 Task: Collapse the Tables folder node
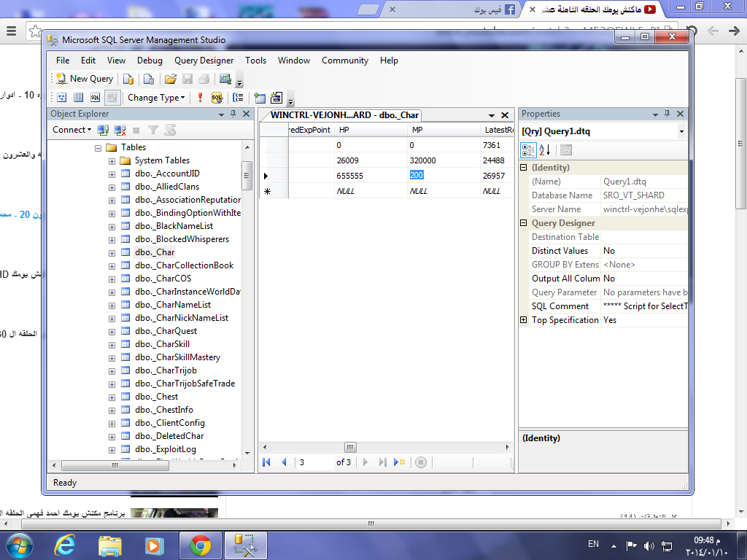98,148
